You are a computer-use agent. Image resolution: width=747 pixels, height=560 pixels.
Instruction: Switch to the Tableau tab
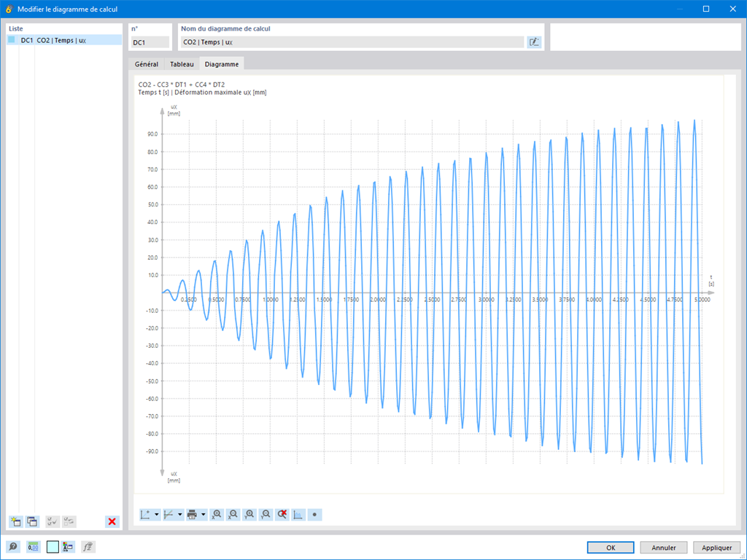[x=182, y=64]
